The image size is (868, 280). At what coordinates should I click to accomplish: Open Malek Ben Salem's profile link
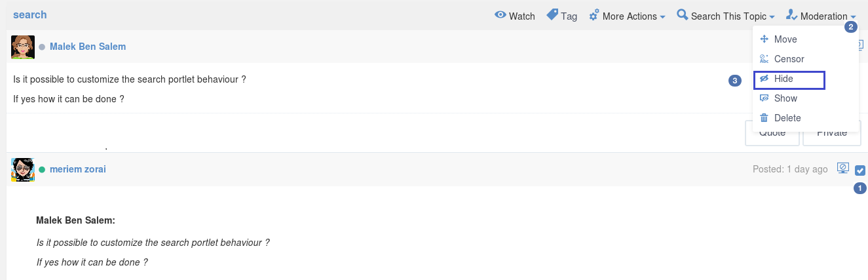[x=88, y=47]
